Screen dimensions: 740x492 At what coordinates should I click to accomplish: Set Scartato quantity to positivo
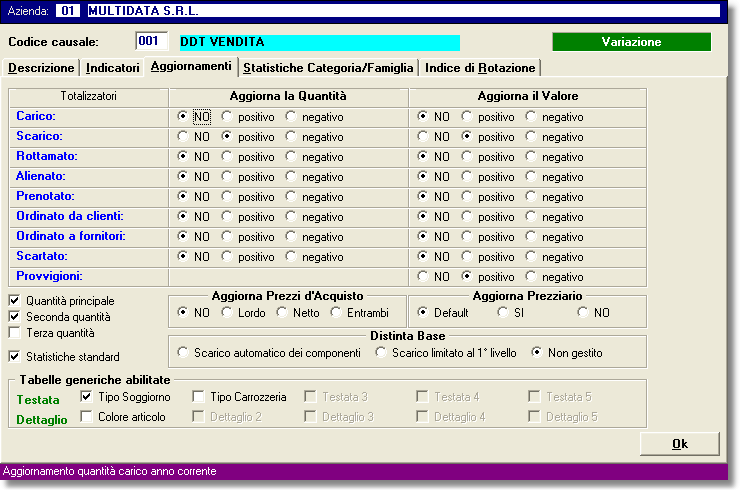227,256
